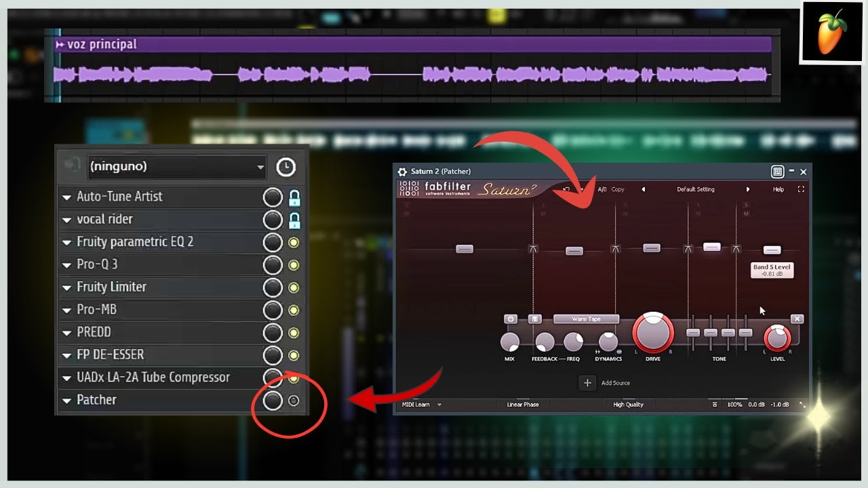Click the resize arrows icon in Saturn 2 bottom bar
The height and width of the screenshot is (488, 868).
tap(803, 405)
